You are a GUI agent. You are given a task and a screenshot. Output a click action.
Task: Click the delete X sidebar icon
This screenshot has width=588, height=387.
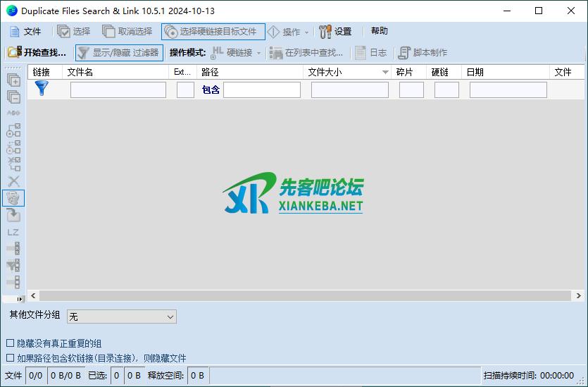tap(13, 181)
